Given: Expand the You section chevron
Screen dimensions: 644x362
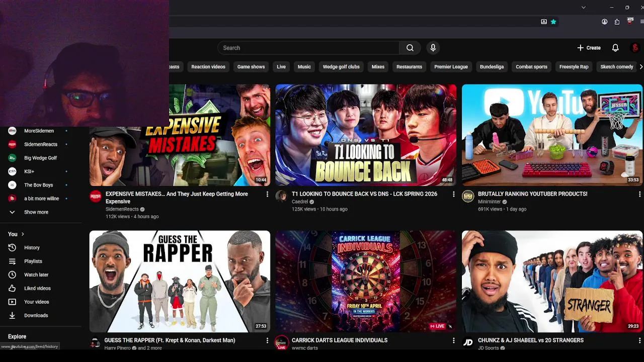Looking at the screenshot, I should (x=23, y=234).
